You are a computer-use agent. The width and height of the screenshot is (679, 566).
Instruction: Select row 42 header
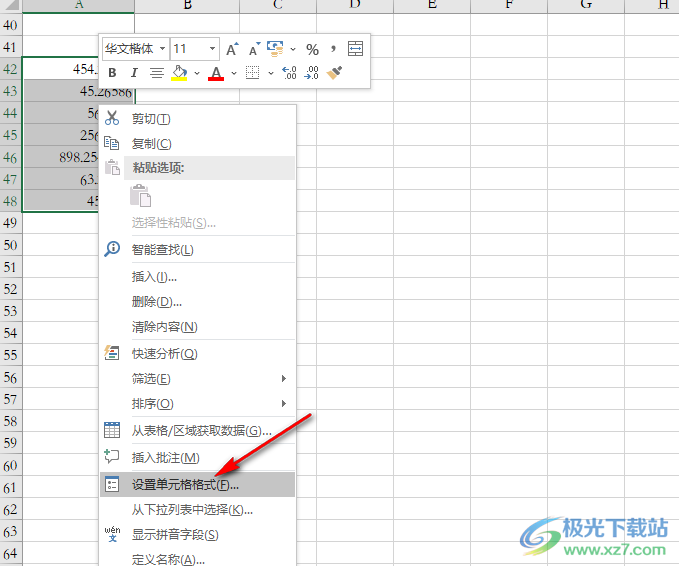pyautogui.click(x=11, y=68)
